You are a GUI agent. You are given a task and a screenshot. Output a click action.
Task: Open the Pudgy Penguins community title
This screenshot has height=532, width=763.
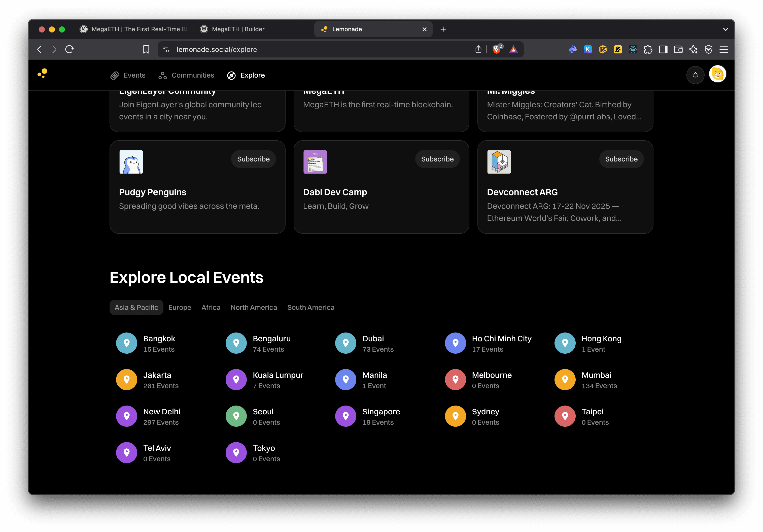pyautogui.click(x=153, y=192)
